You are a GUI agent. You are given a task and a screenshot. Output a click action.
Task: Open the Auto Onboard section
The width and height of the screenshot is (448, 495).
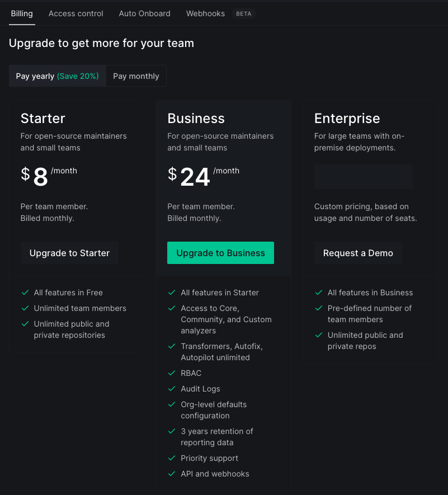pyautogui.click(x=144, y=13)
